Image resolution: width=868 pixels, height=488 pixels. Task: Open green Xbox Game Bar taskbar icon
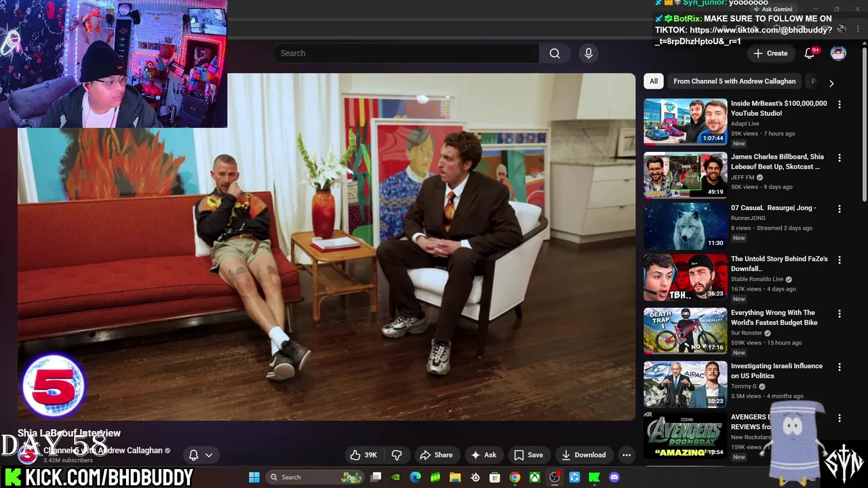pyautogui.click(x=435, y=477)
